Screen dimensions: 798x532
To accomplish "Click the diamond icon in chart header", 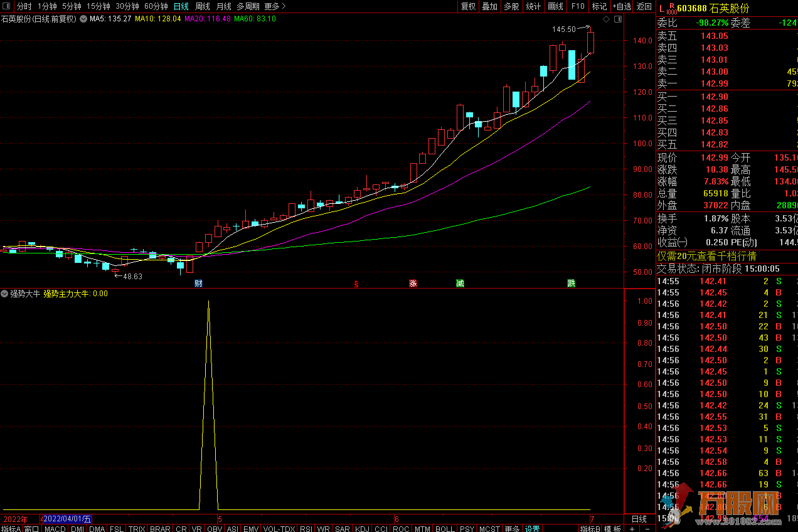I will coord(607,19).
